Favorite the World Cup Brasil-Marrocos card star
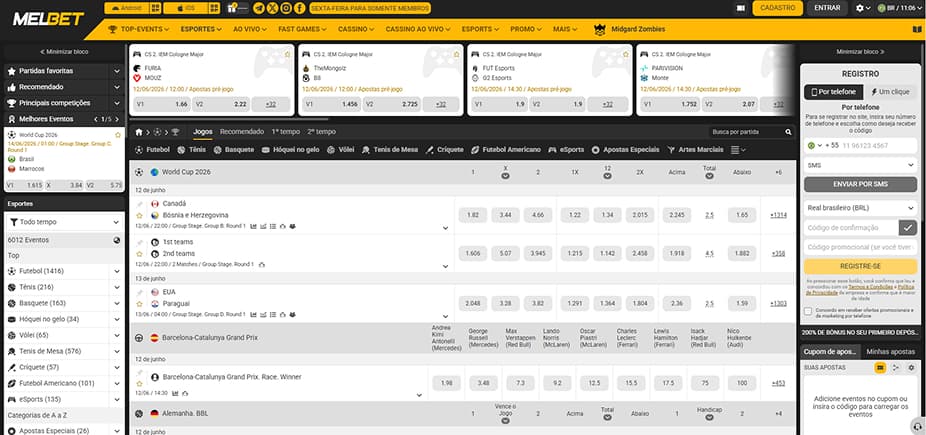Viewport: 926px width, 435px height. tap(118, 135)
